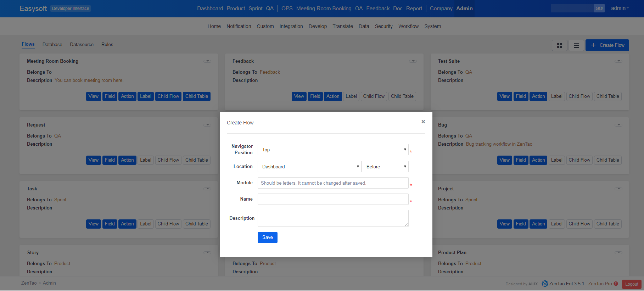Screen dimensions: 644x291
Task: Click the Save button in dialog
Action: click(x=267, y=237)
